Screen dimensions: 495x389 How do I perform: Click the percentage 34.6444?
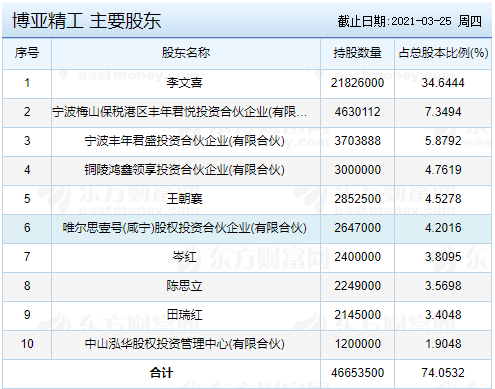(443, 83)
